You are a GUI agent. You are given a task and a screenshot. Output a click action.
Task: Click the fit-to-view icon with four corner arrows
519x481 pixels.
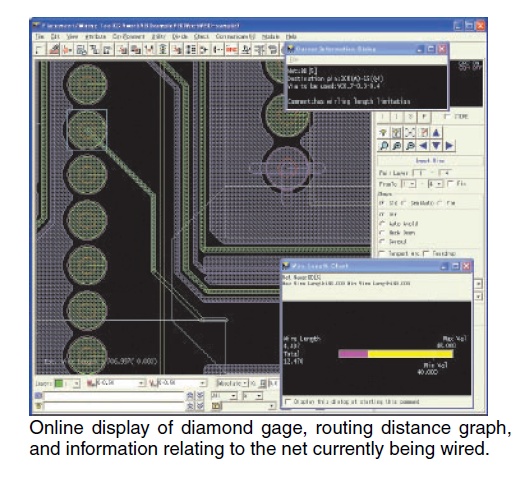point(410,132)
